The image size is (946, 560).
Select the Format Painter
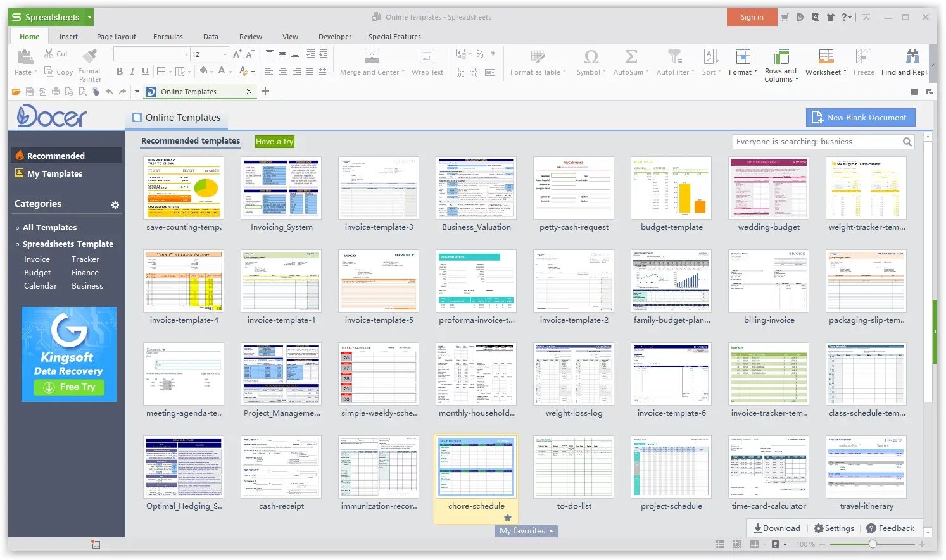89,63
